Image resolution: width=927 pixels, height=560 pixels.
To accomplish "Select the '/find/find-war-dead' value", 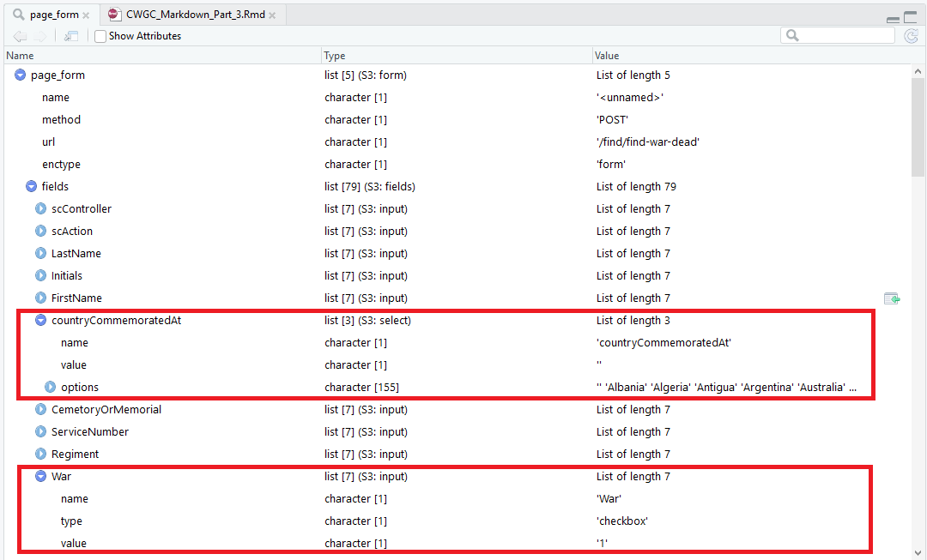I will click(x=647, y=142).
